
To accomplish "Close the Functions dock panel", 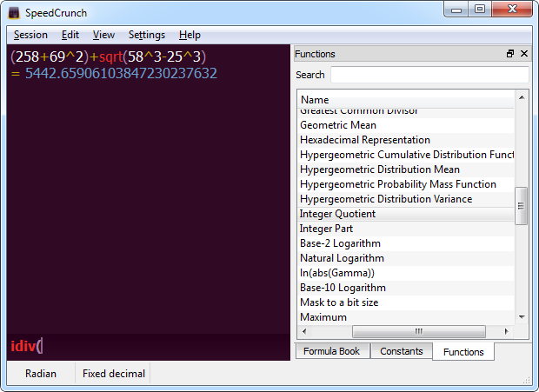I will pyautogui.click(x=524, y=54).
